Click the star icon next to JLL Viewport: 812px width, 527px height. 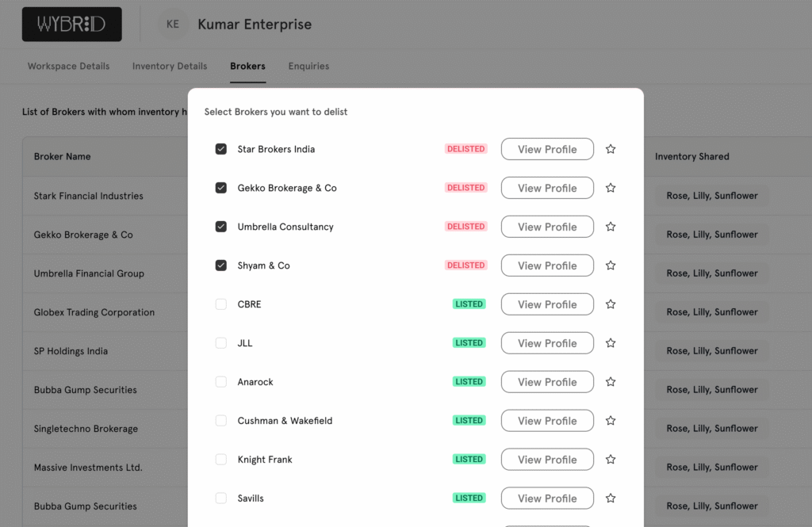(x=611, y=343)
